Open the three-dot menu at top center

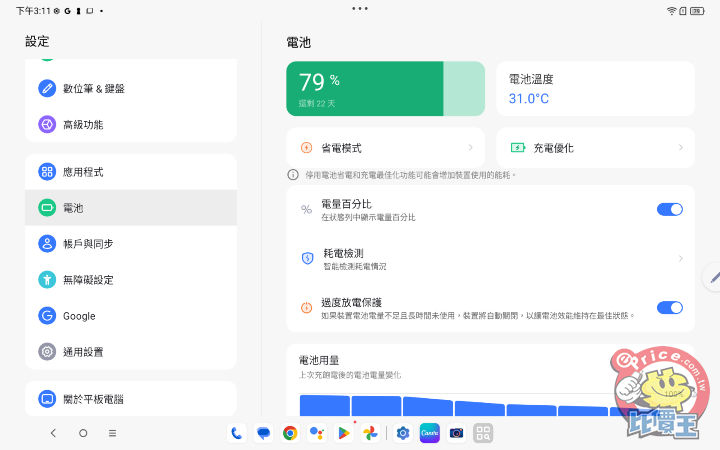click(360, 8)
